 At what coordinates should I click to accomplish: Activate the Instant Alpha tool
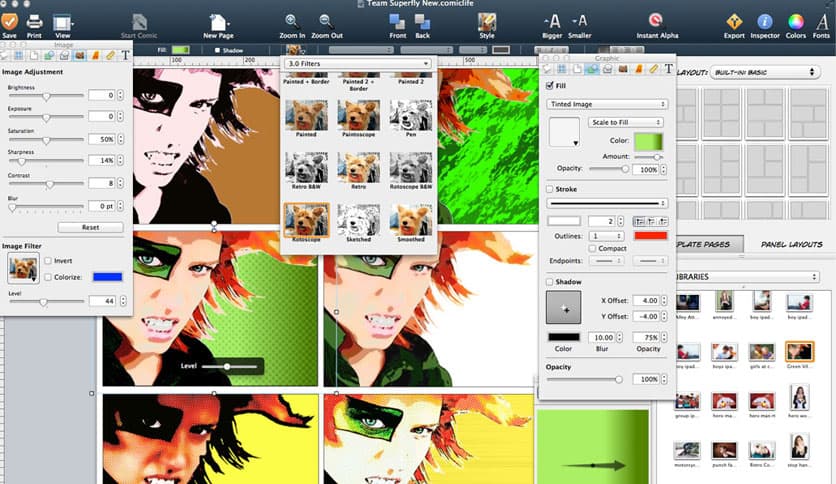click(655, 21)
